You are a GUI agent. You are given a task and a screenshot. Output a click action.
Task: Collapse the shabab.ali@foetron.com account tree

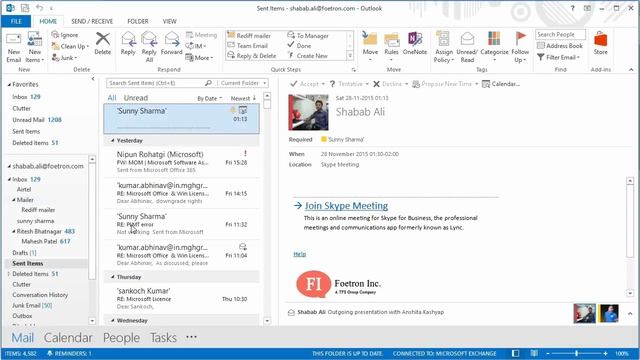pos(9,167)
